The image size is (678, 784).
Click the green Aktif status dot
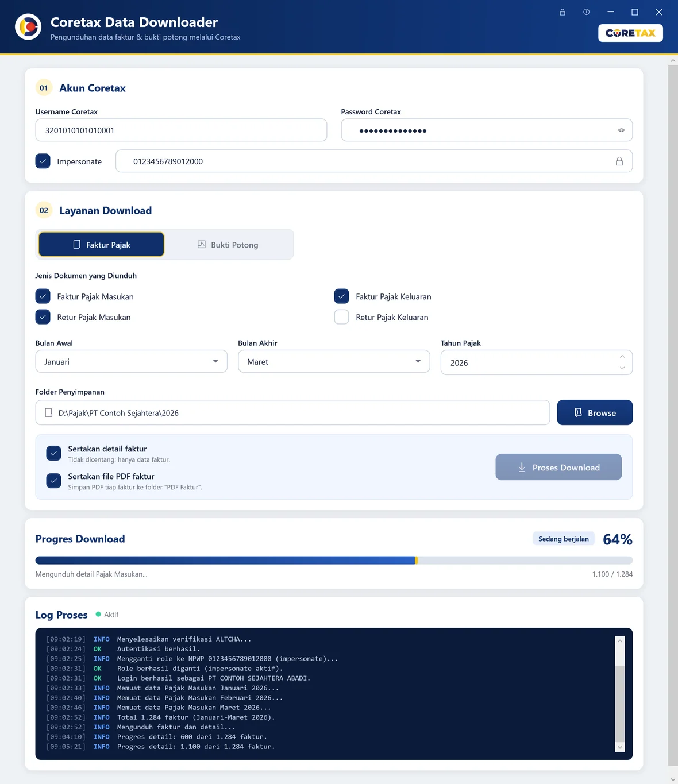(x=98, y=615)
